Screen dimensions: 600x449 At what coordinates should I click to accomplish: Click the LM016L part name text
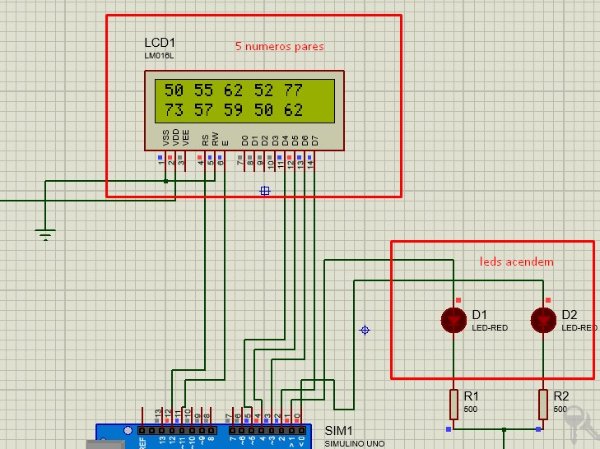point(158,57)
